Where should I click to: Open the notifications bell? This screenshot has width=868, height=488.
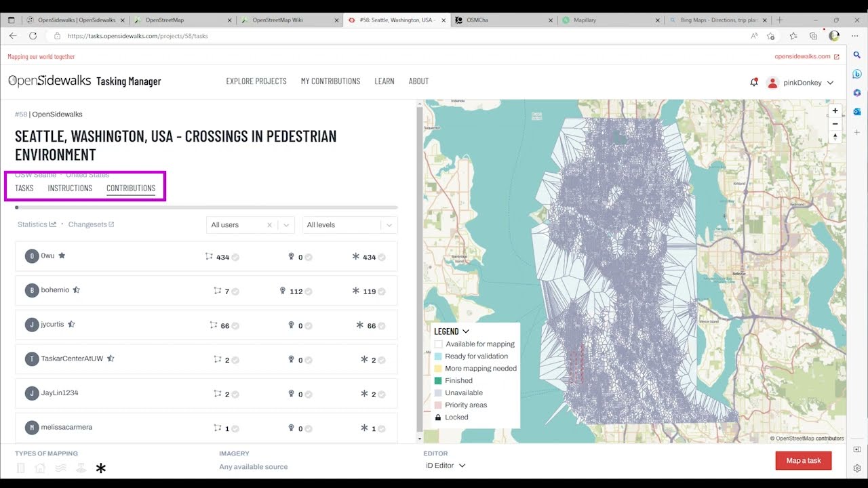coord(753,82)
